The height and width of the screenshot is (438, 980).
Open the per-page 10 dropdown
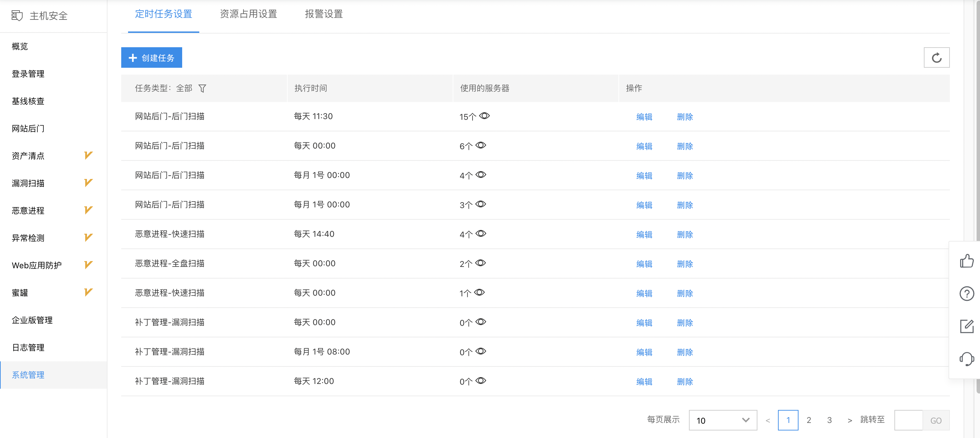pyautogui.click(x=723, y=420)
